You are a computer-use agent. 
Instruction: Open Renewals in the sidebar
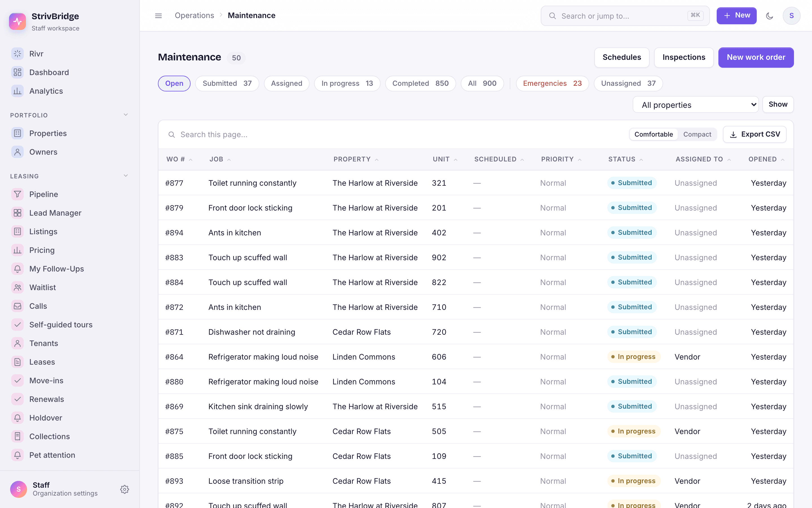pyautogui.click(x=69, y=399)
